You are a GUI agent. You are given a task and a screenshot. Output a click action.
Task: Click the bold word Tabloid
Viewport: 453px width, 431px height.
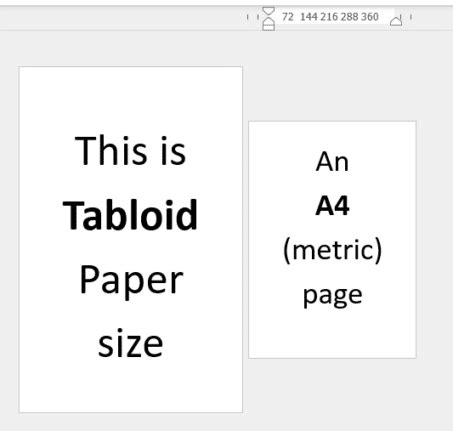tap(130, 215)
